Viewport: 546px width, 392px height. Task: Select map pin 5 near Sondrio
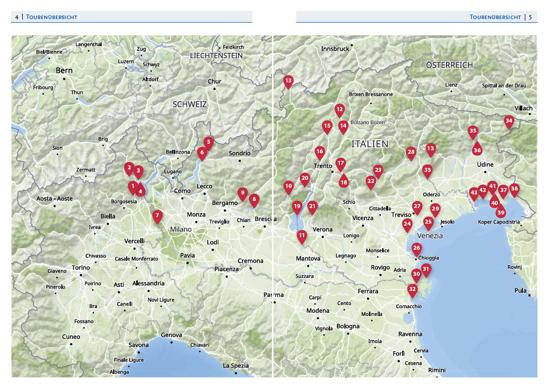pyautogui.click(x=208, y=143)
